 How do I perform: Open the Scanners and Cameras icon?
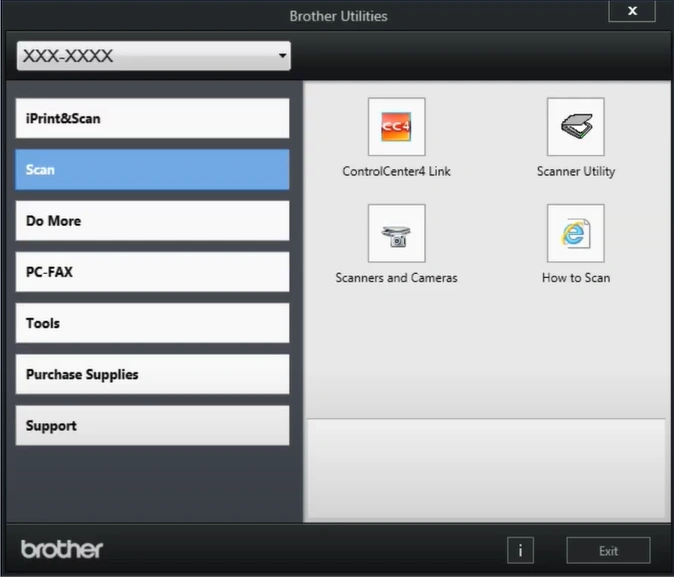tap(396, 234)
